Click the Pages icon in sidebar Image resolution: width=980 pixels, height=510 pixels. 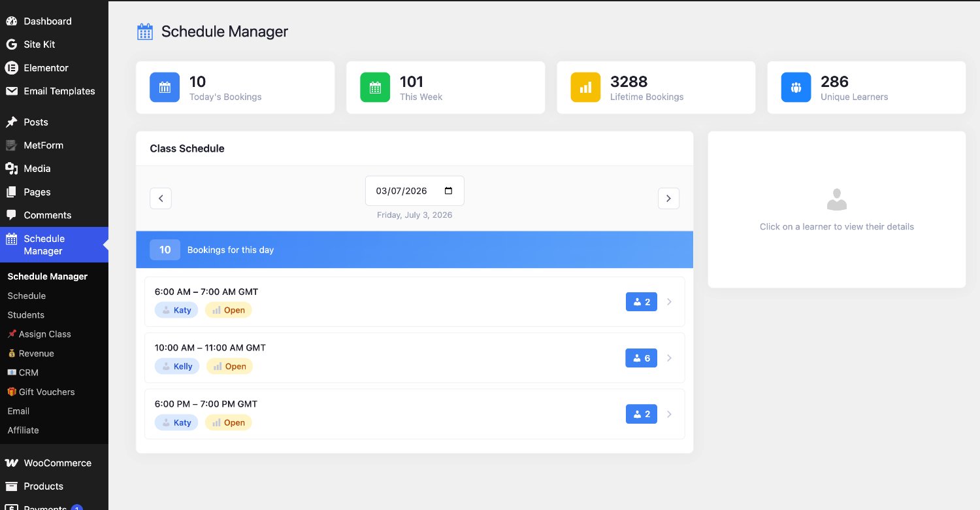click(x=11, y=192)
